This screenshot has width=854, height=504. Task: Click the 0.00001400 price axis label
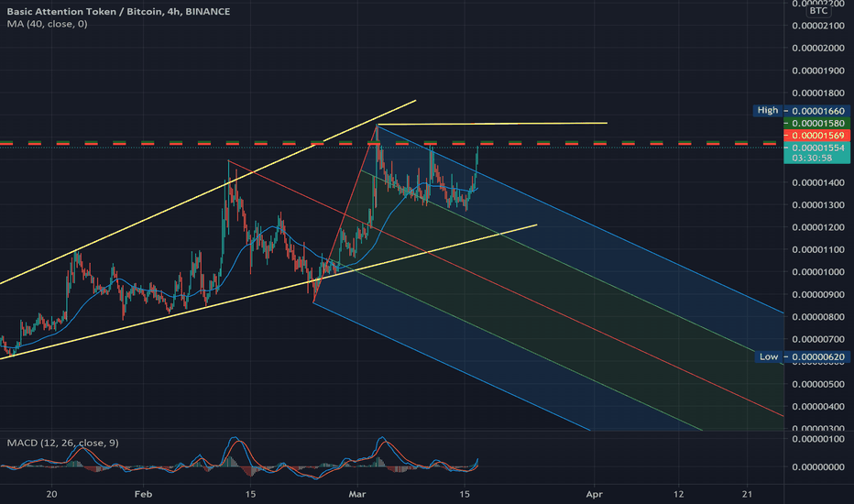point(818,182)
